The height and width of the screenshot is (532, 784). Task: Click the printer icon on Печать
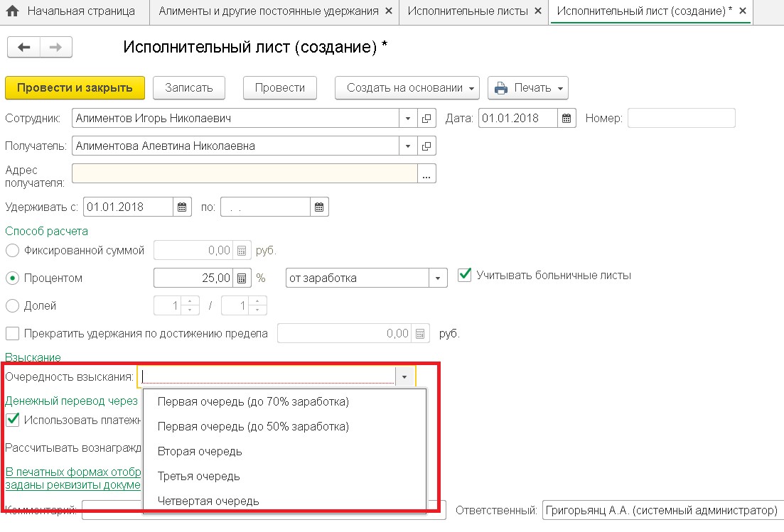500,88
